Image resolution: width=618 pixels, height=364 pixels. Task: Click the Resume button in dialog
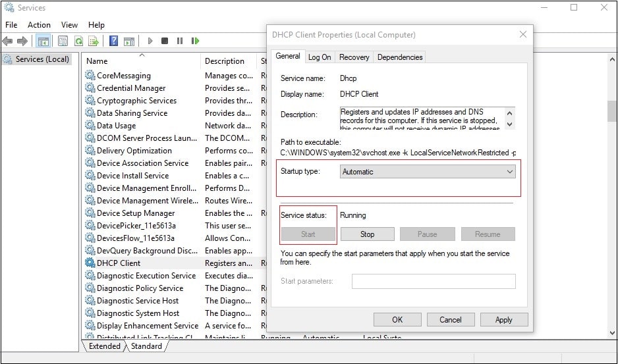point(488,234)
